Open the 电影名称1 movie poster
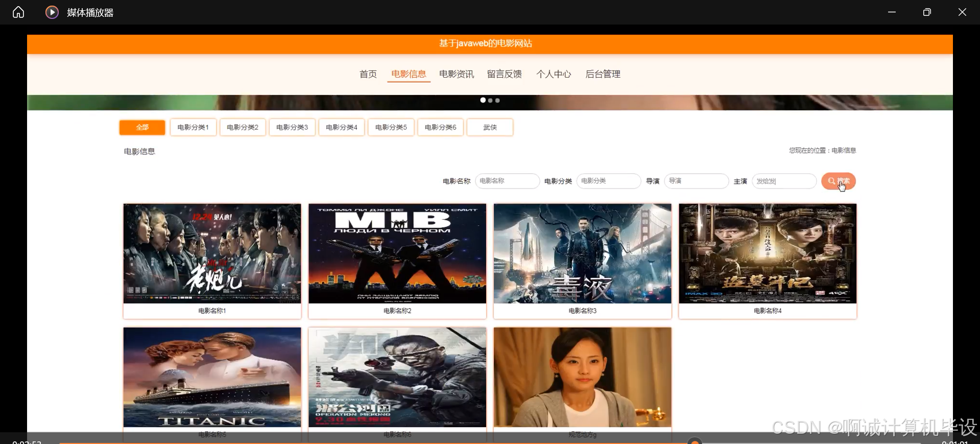This screenshot has height=444, width=980. [212, 253]
